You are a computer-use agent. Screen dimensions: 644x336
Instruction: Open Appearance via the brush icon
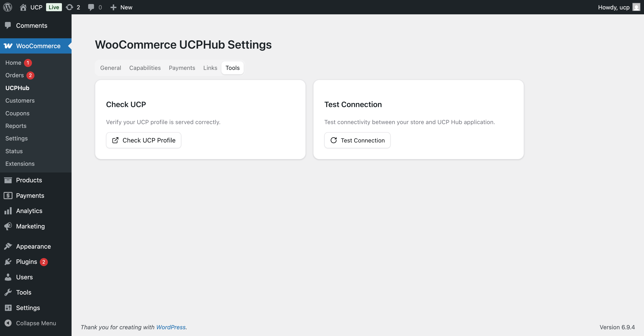coord(8,246)
